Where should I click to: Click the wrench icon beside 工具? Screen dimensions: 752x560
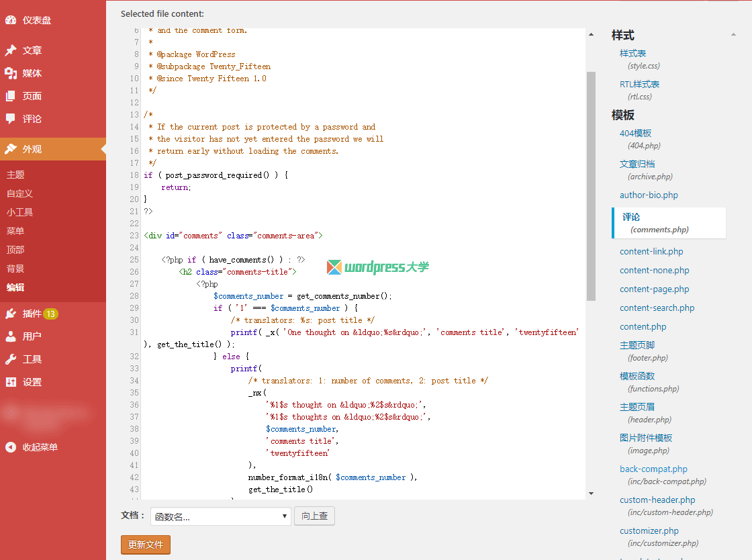[11, 359]
